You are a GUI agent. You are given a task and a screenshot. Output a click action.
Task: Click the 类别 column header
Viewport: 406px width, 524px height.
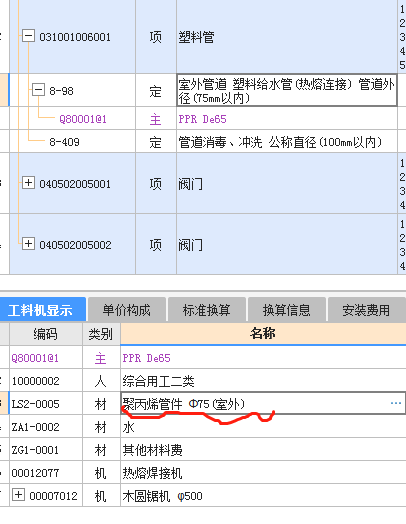(101, 334)
